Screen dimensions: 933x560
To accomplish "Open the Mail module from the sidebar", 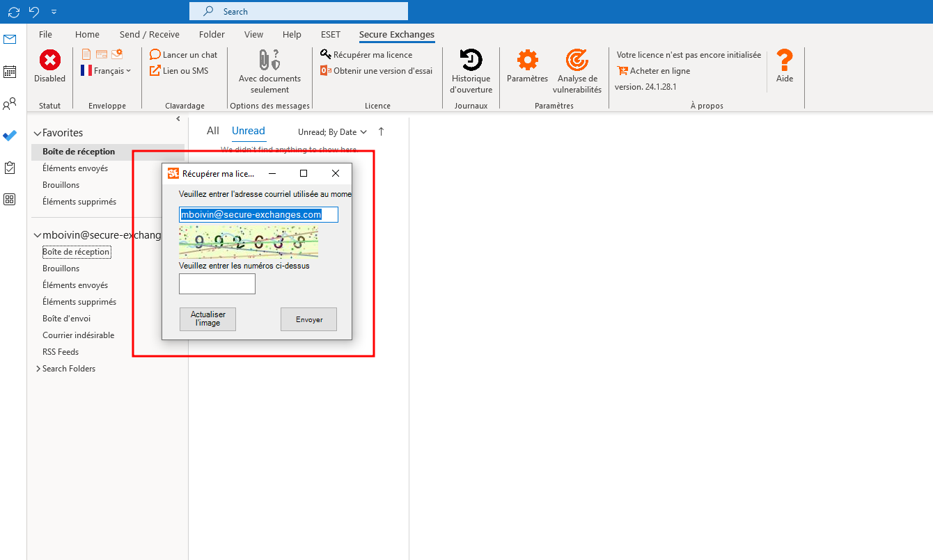I will (x=10, y=39).
